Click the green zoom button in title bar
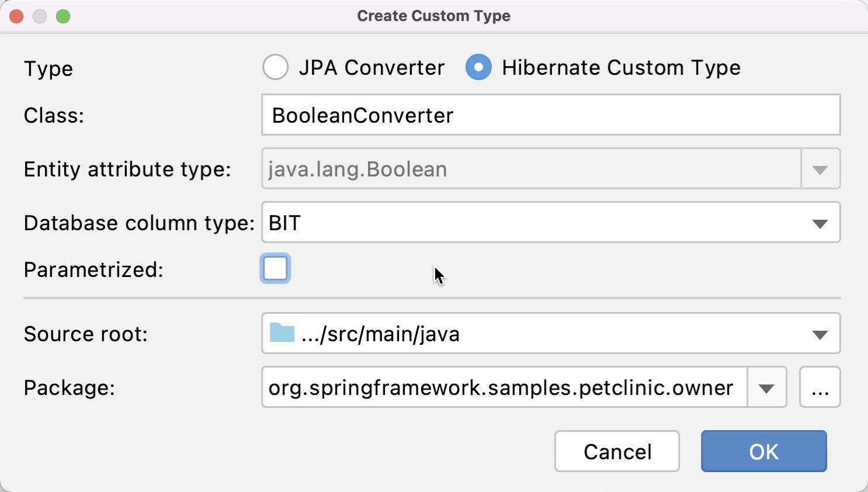This screenshot has height=492, width=868. (63, 16)
